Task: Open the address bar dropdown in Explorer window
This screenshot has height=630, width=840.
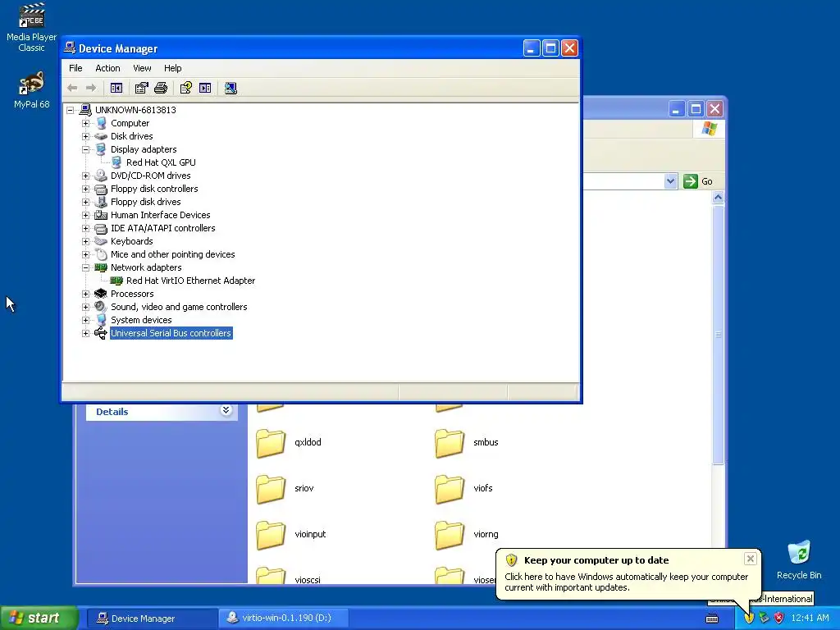Action: point(670,181)
